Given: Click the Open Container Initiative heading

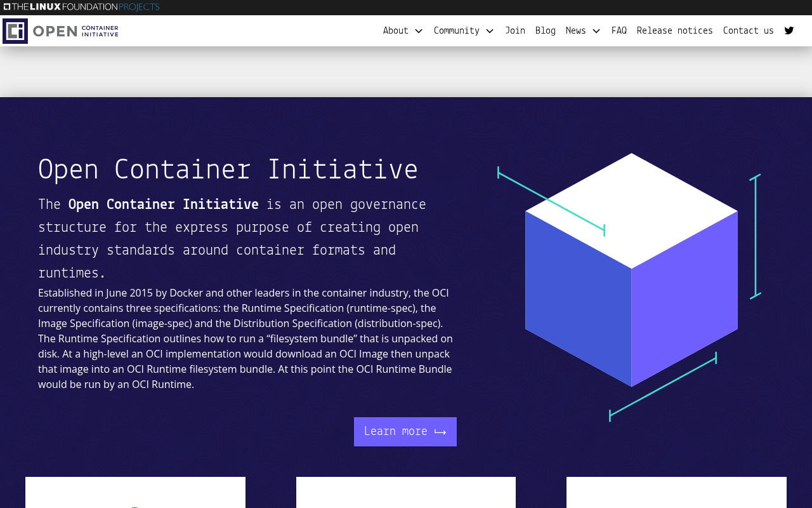Looking at the screenshot, I should click(228, 170).
